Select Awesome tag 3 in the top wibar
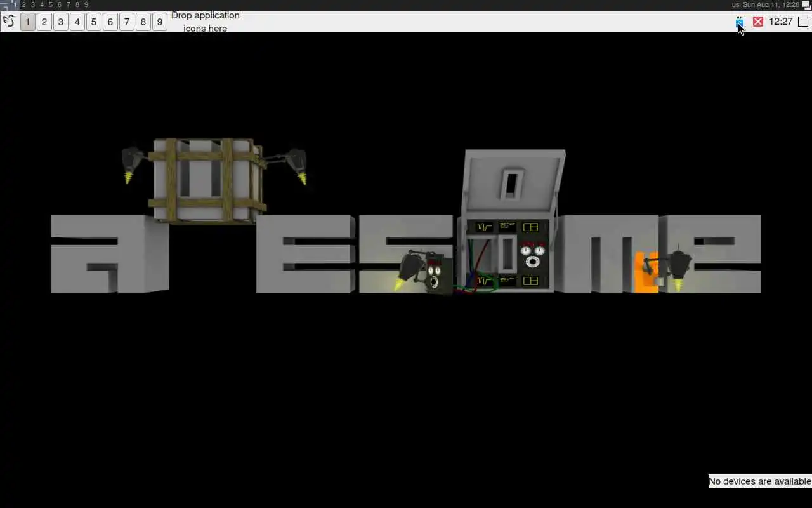Viewport: 812px width, 508px height. click(33, 4)
